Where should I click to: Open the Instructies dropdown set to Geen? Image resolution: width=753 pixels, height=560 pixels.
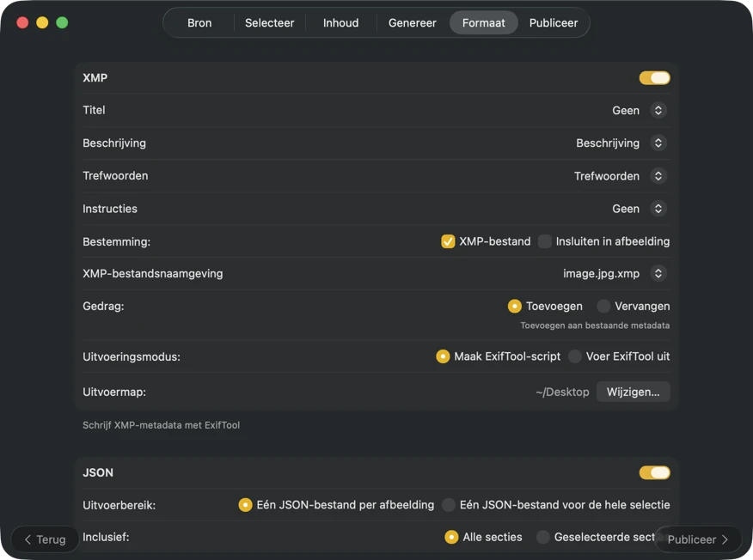point(658,208)
